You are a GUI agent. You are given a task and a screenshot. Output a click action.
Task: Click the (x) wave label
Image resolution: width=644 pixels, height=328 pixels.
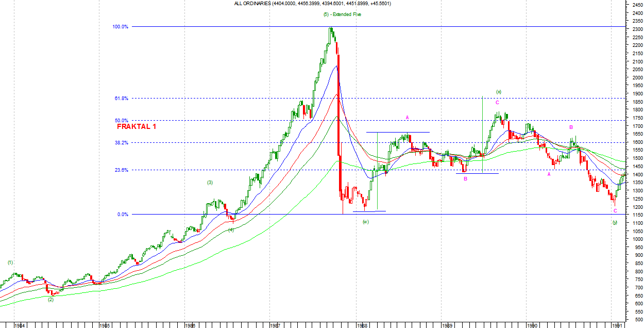pyautogui.click(x=499, y=92)
